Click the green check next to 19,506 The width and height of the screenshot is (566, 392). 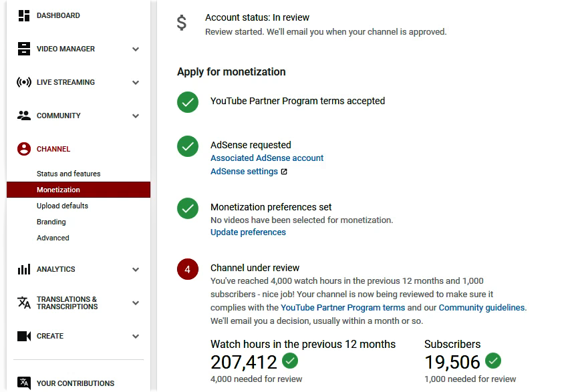coord(493,361)
